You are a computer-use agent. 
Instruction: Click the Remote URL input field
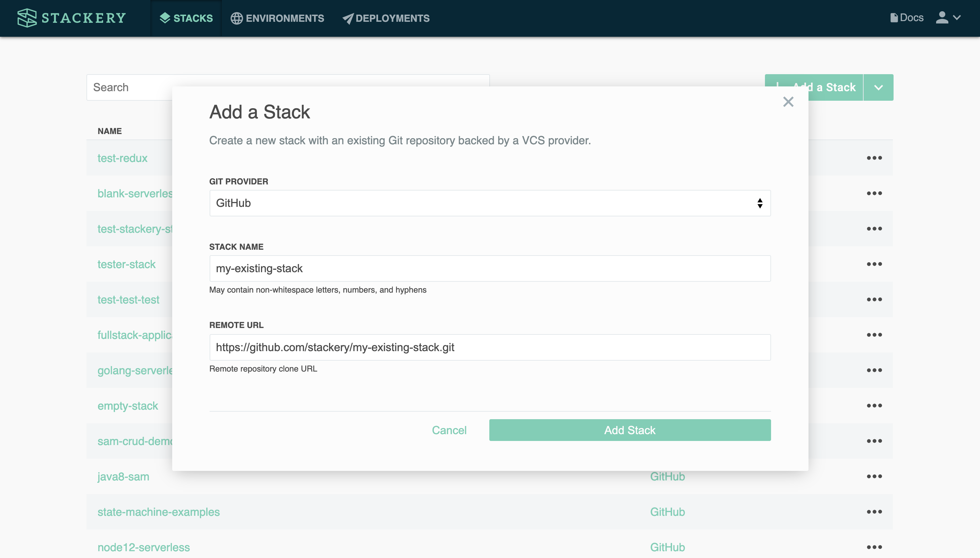click(x=490, y=347)
